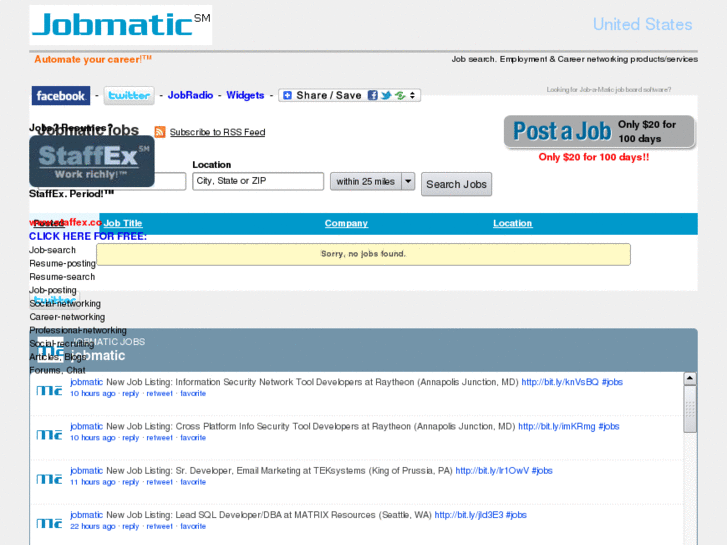The image size is (727, 545).
Task: Favorite the Cross Platform Info Security tweet
Action: coord(193,438)
